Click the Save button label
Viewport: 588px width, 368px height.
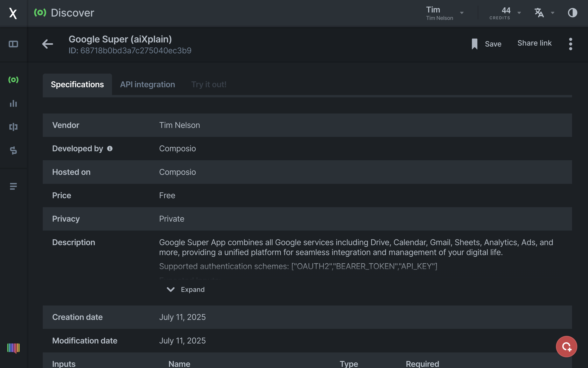493,44
